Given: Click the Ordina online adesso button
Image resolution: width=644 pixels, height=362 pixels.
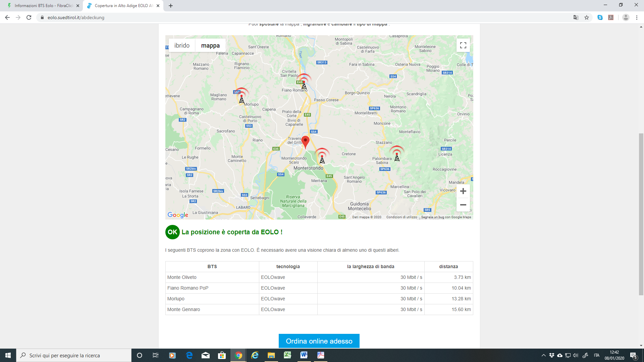Looking at the screenshot, I should [319, 341].
